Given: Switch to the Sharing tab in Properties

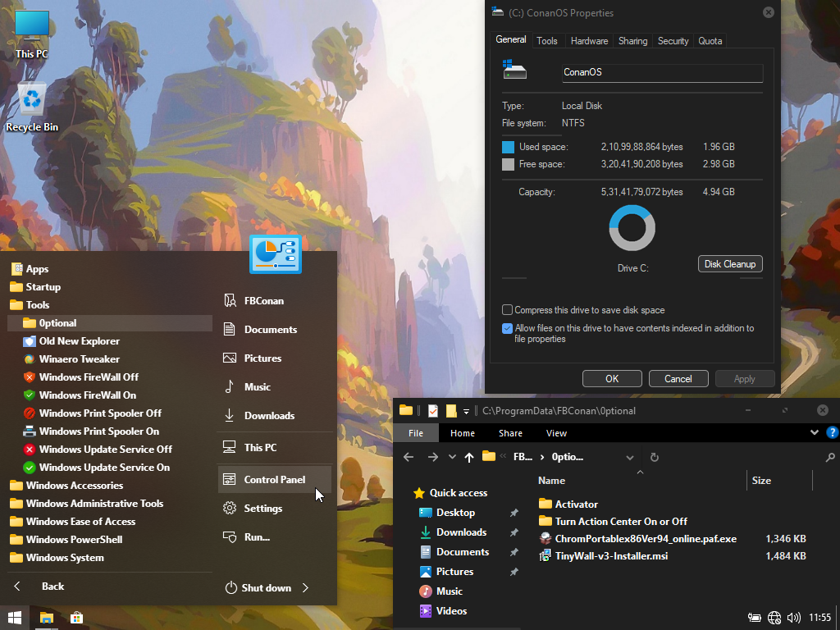Looking at the screenshot, I should [632, 41].
